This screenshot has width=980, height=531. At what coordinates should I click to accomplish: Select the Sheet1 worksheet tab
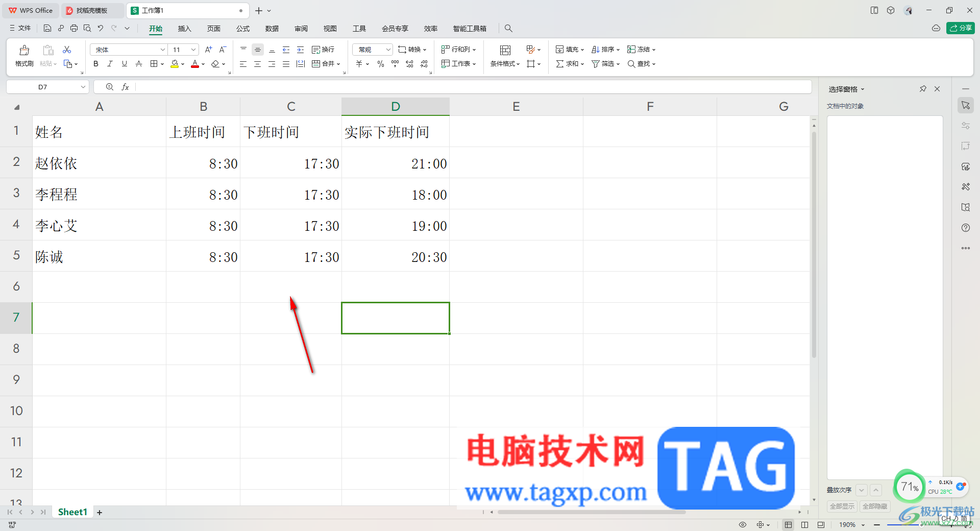[72, 512]
